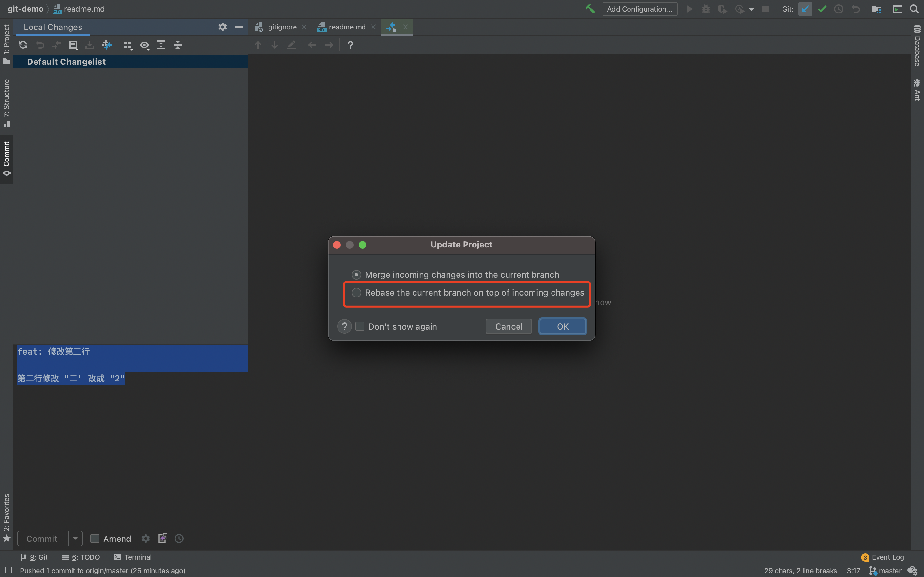The height and width of the screenshot is (577, 924).
Task: Open Git Show History clock icon
Action: click(x=838, y=9)
